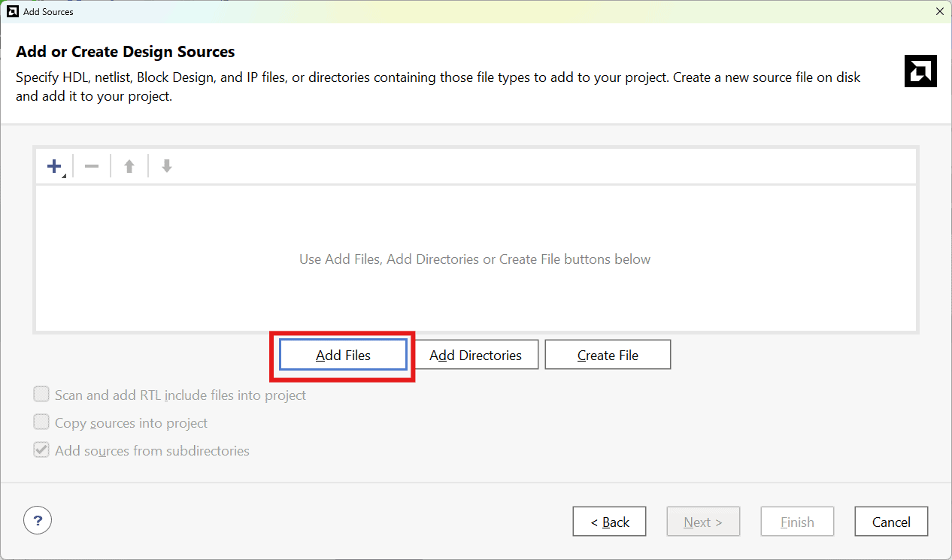This screenshot has width=952, height=560.
Task: Open the plus Add sources dropdown
Action: [55, 166]
